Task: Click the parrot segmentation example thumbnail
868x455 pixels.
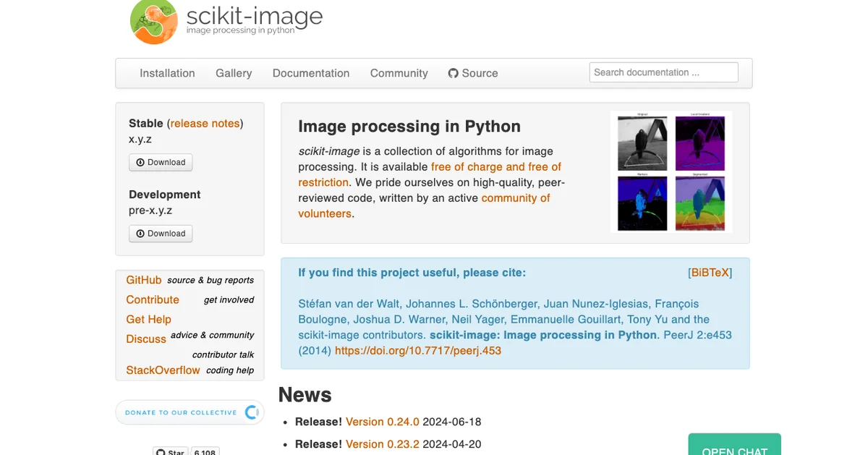Action: coord(671,172)
